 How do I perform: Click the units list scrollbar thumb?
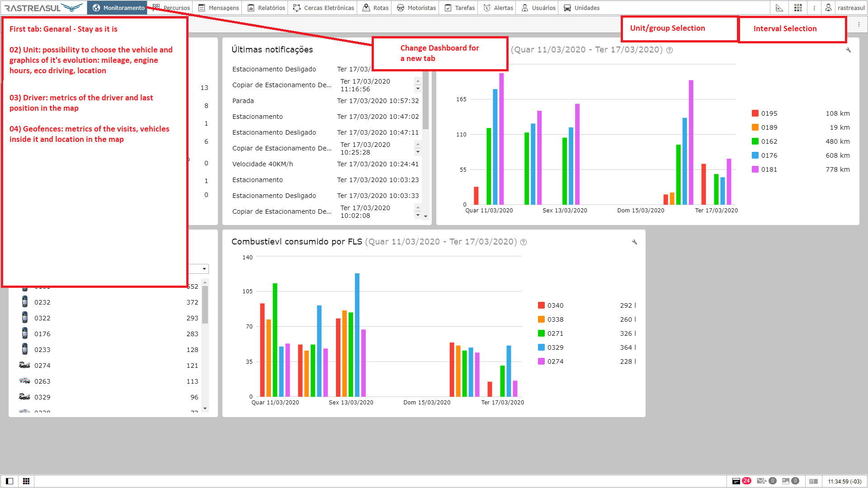coord(205,305)
